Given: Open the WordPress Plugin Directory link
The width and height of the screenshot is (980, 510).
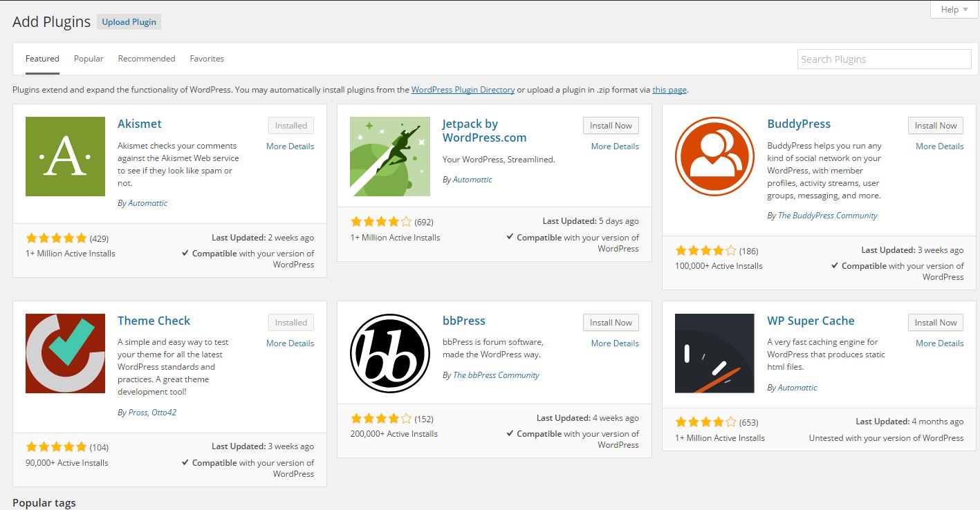Looking at the screenshot, I should (x=463, y=90).
